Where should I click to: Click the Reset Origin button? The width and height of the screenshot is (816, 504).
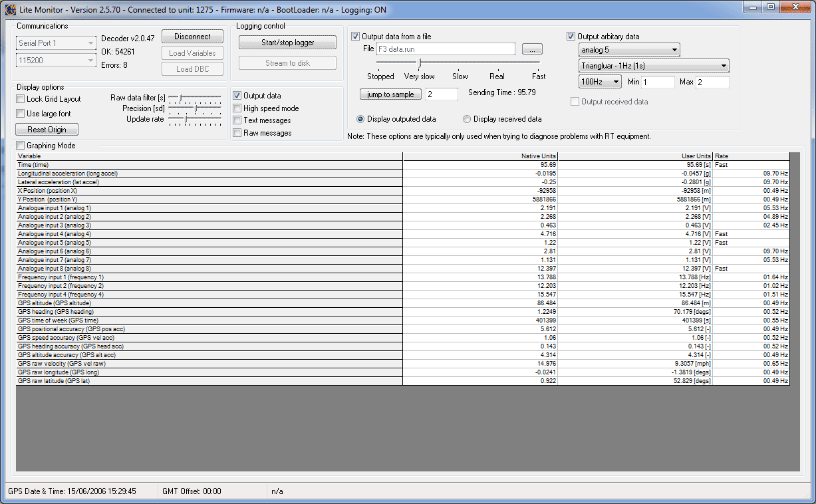[47, 130]
